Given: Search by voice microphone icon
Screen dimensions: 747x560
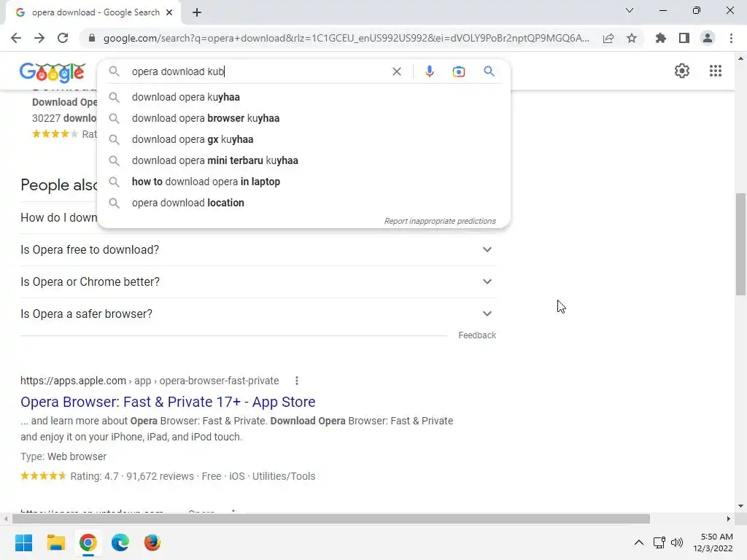Looking at the screenshot, I should pos(429,71).
